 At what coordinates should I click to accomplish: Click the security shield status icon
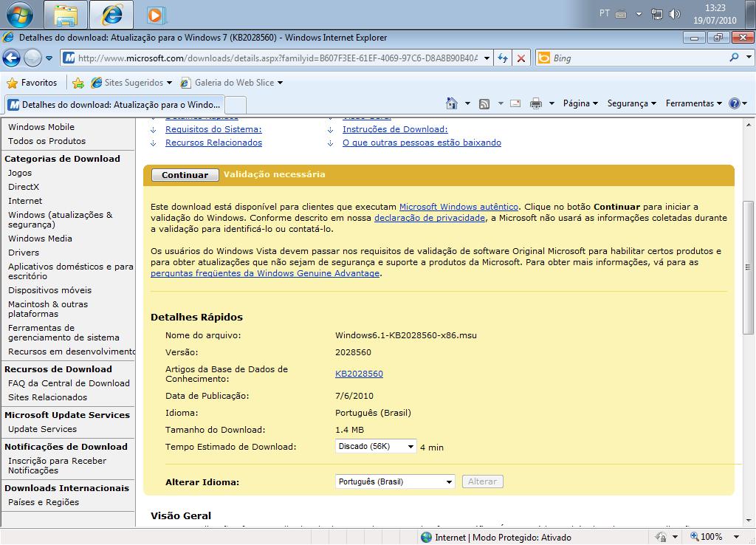click(x=661, y=537)
